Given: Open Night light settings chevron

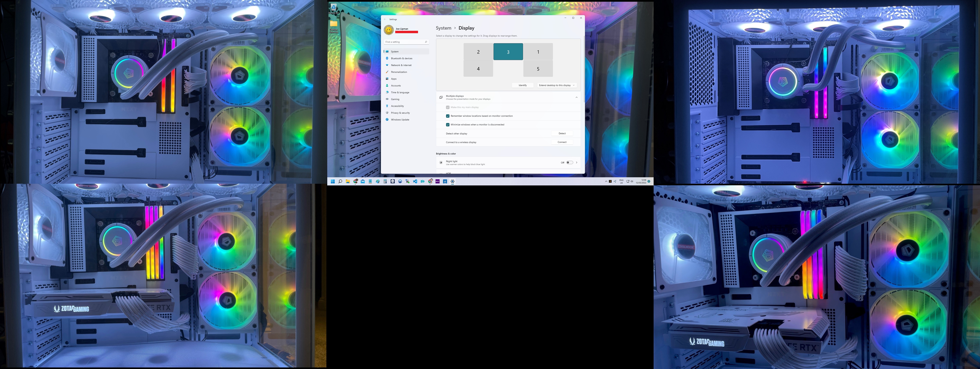Looking at the screenshot, I should (x=577, y=163).
